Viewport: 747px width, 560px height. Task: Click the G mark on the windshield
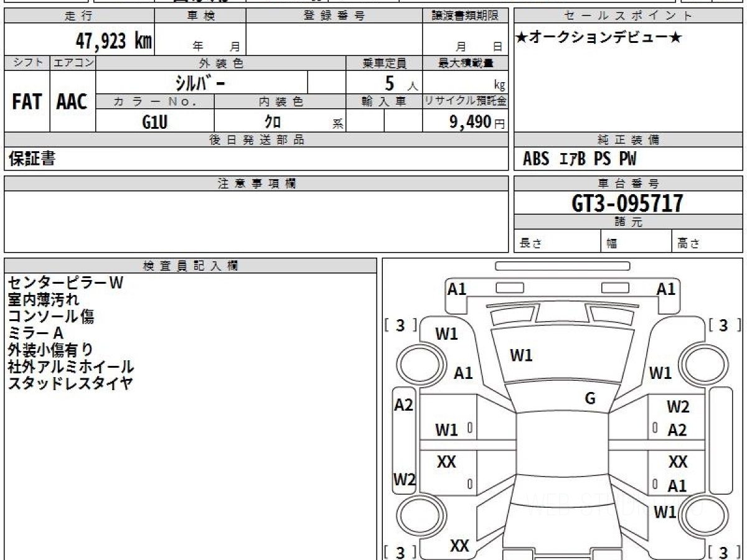(x=590, y=399)
